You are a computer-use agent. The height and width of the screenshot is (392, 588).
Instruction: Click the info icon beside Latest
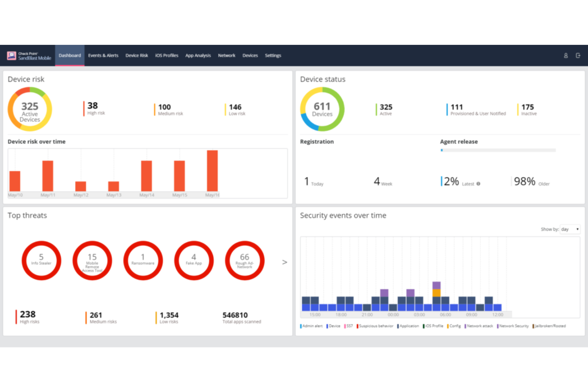[478, 184]
